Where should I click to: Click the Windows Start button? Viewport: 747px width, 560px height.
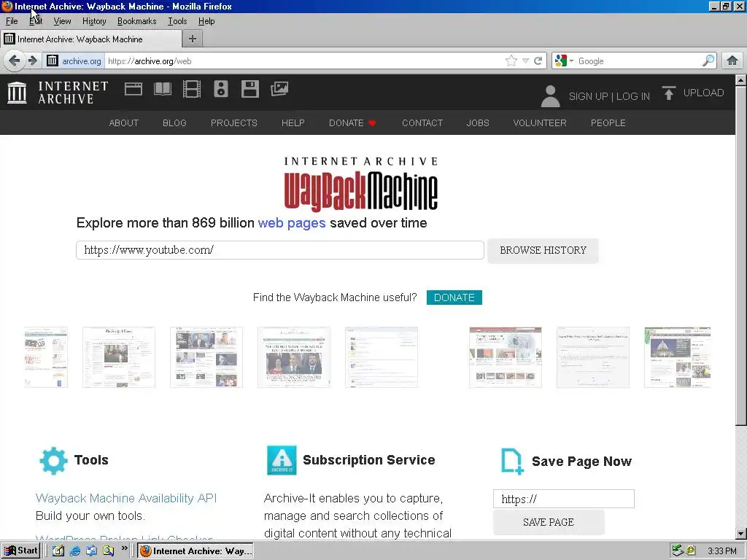pos(20,551)
